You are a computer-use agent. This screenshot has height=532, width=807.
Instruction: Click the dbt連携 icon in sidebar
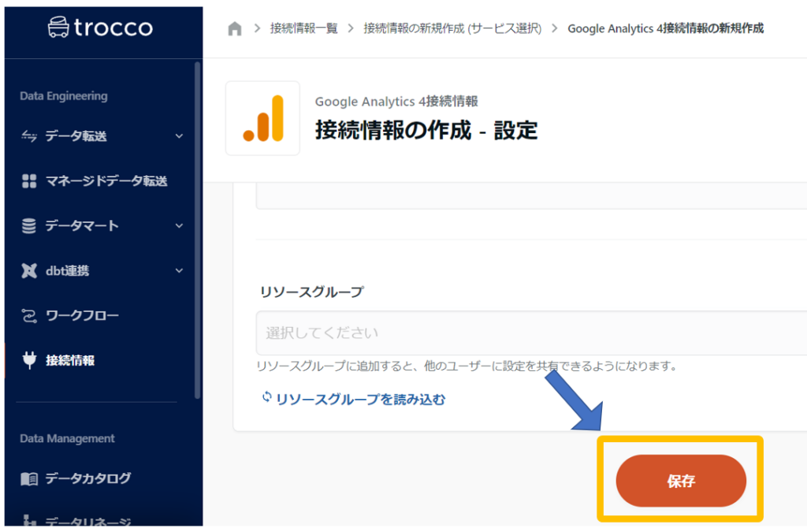29,271
